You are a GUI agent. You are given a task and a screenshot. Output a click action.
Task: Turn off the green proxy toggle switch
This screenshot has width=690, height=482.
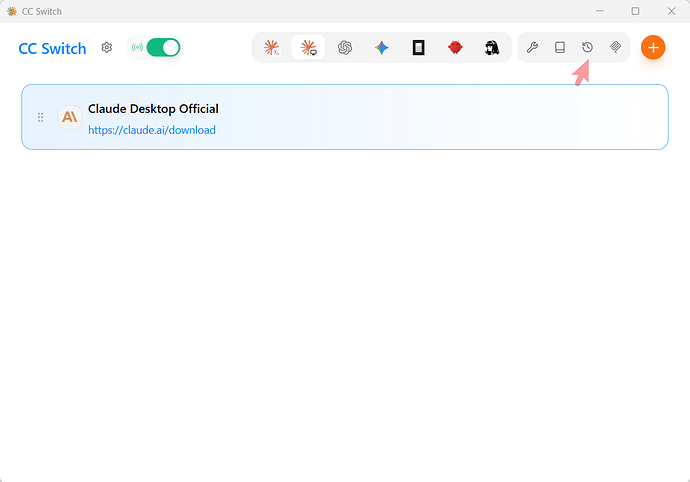tap(163, 48)
